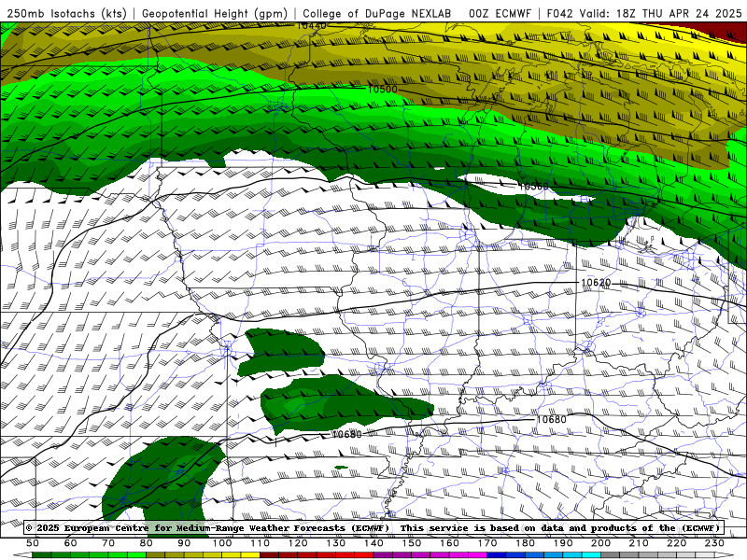
Task: Click the 150 value on the legend
Action: tap(412, 543)
